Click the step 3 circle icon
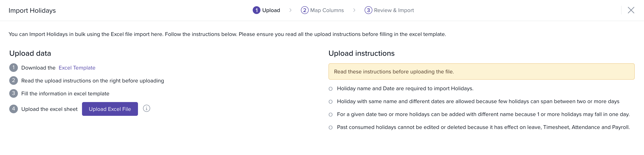The image size is (644, 155). [x=368, y=10]
